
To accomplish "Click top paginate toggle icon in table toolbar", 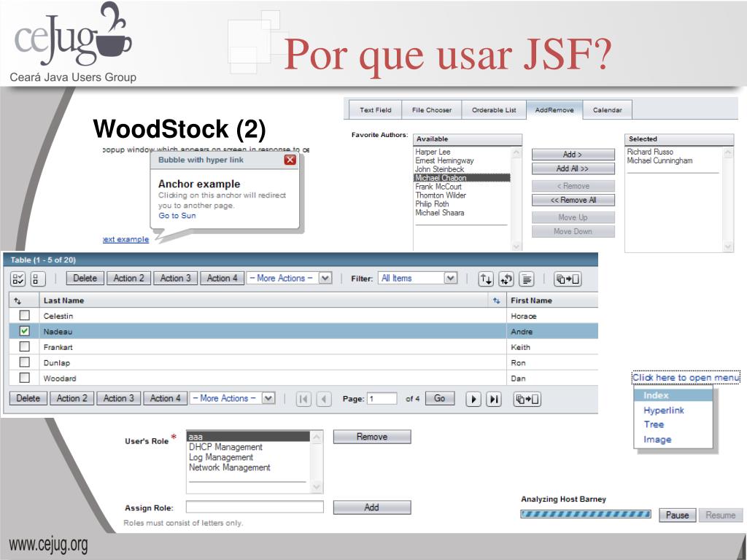I will pyautogui.click(x=568, y=279).
